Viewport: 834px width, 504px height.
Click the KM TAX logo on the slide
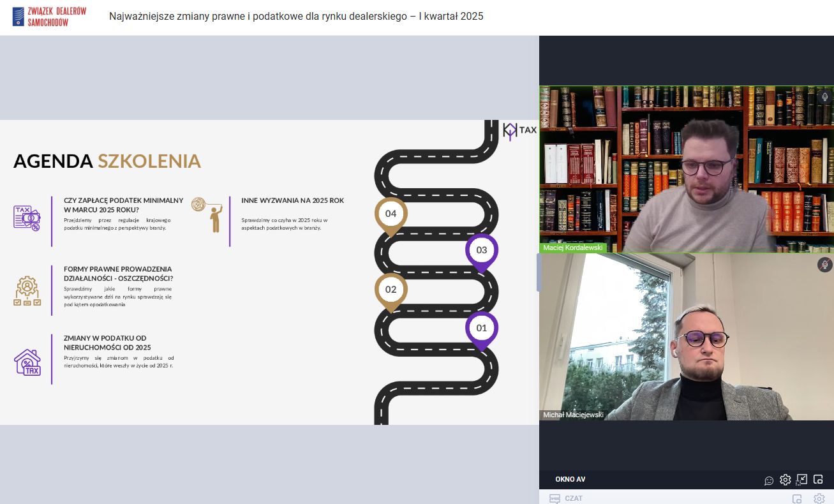(519, 130)
